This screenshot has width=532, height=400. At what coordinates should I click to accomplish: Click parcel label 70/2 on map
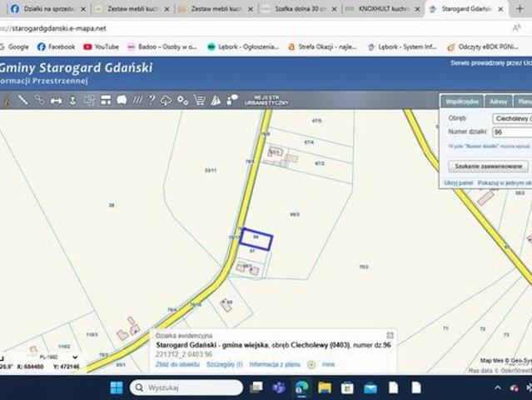tap(364, 267)
